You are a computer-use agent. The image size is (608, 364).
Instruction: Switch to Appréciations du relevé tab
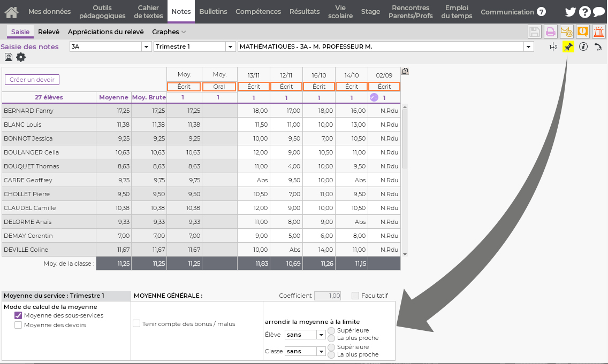click(106, 32)
